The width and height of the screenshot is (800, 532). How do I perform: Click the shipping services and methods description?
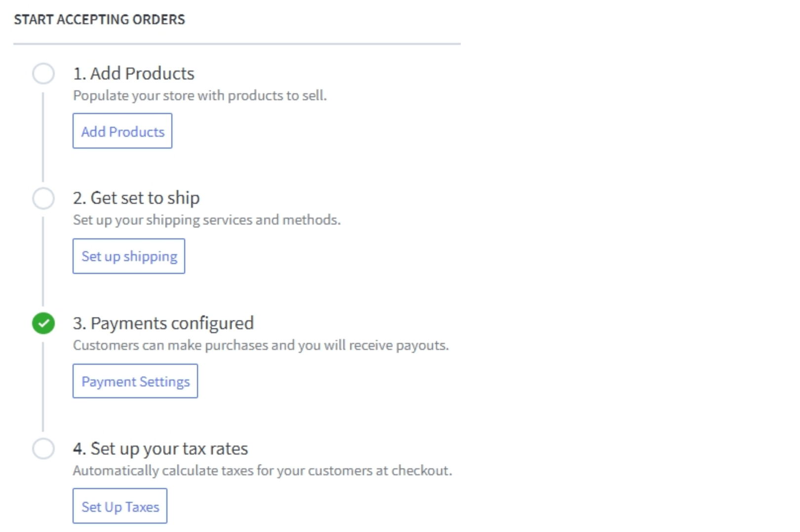(x=206, y=220)
